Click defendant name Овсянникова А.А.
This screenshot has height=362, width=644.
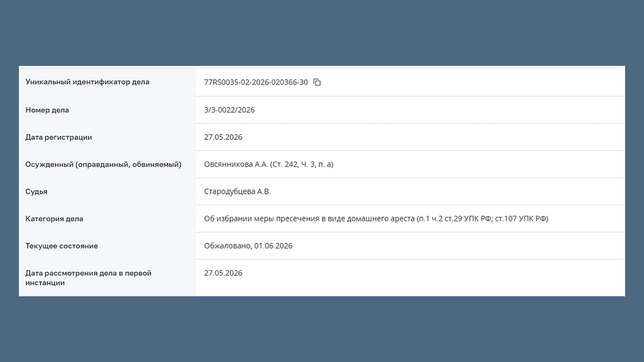click(236, 165)
